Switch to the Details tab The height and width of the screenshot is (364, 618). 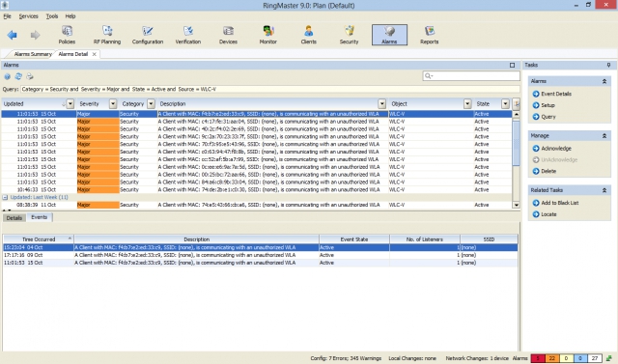[14, 218]
